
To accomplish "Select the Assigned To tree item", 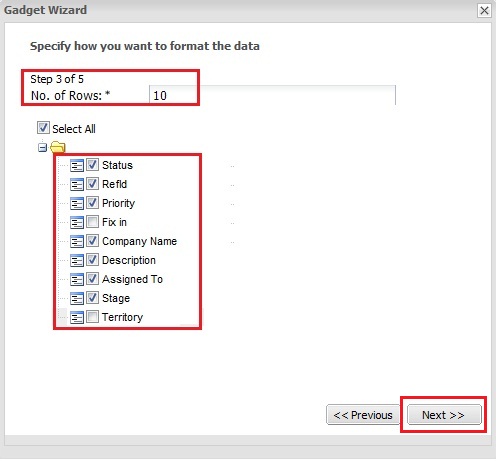I will 132,279.
